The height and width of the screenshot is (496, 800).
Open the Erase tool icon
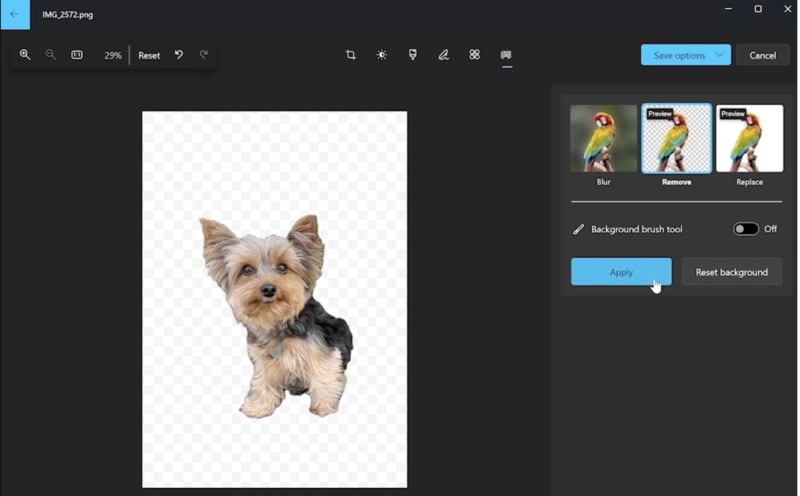[474, 55]
